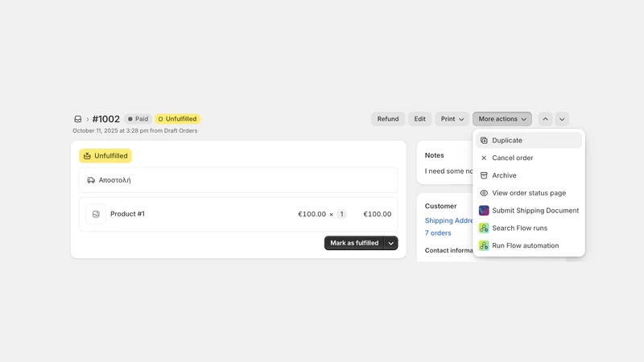
Task: Collapse the More actions dropdown
Action: pos(502,119)
